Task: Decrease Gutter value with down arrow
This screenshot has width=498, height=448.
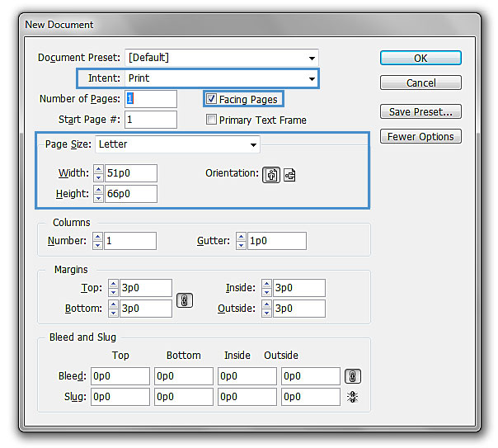Action: click(241, 245)
